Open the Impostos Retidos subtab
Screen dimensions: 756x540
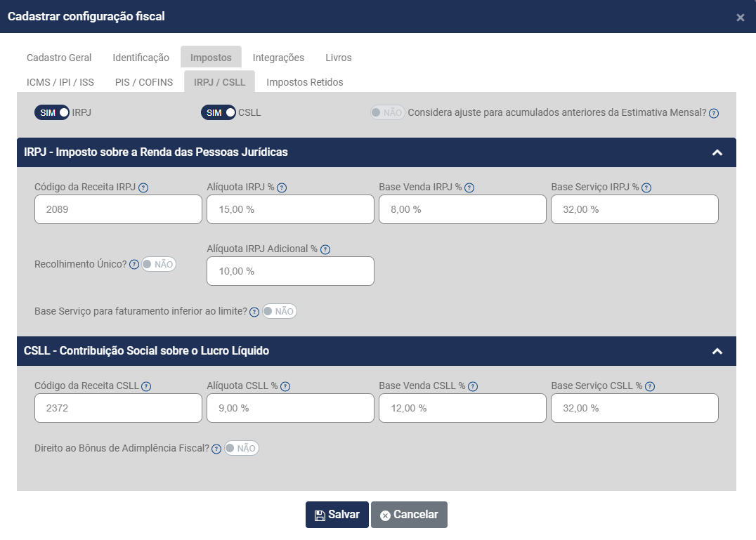pos(305,82)
